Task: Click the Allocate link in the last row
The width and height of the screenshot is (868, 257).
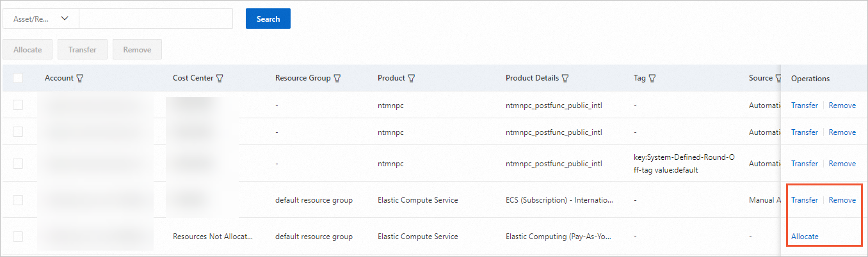Action: [x=805, y=237]
